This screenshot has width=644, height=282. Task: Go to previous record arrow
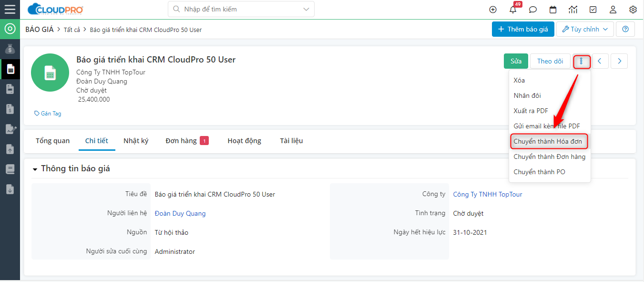click(x=600, y=61)
